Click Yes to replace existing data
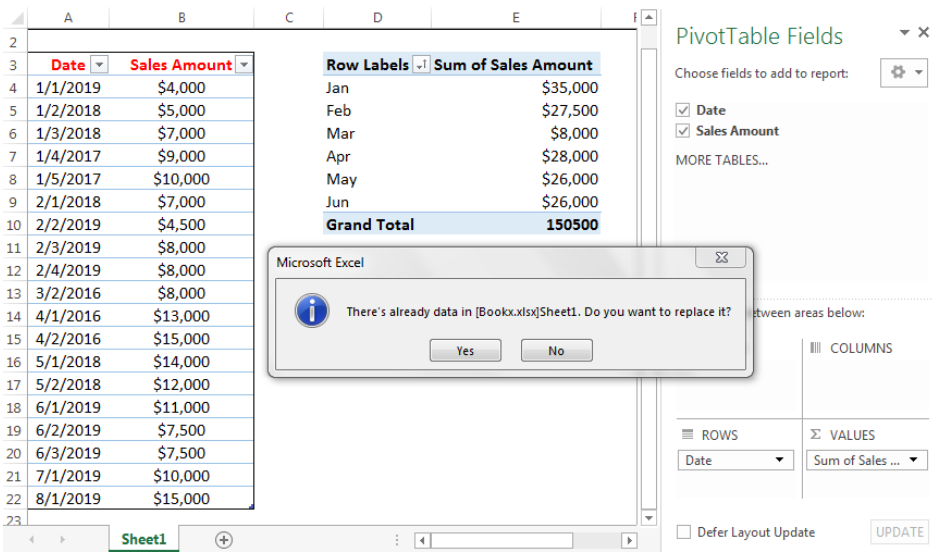The image size is (938, 556). tap(465, 351)
